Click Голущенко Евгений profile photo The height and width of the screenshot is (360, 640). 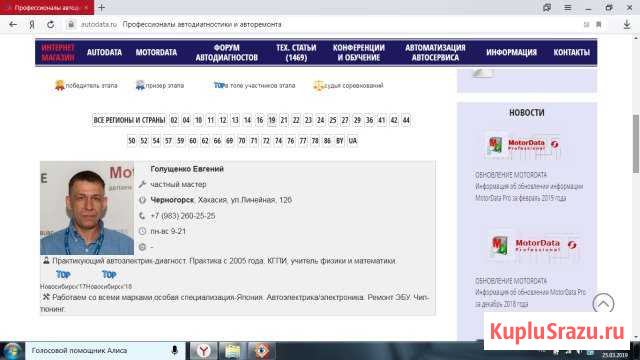coord(87,208)
